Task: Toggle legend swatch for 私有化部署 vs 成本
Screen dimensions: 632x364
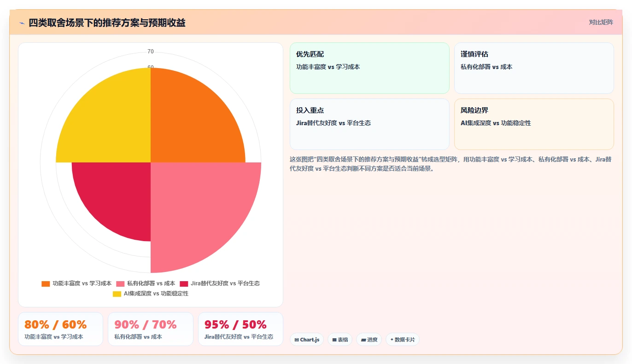Action: click(120, 283)
